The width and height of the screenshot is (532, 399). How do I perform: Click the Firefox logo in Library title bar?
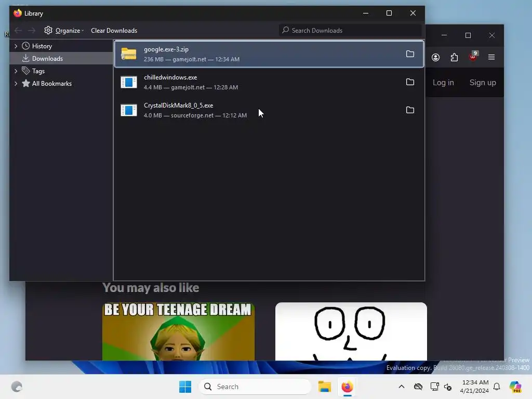[x=18, y=13]
